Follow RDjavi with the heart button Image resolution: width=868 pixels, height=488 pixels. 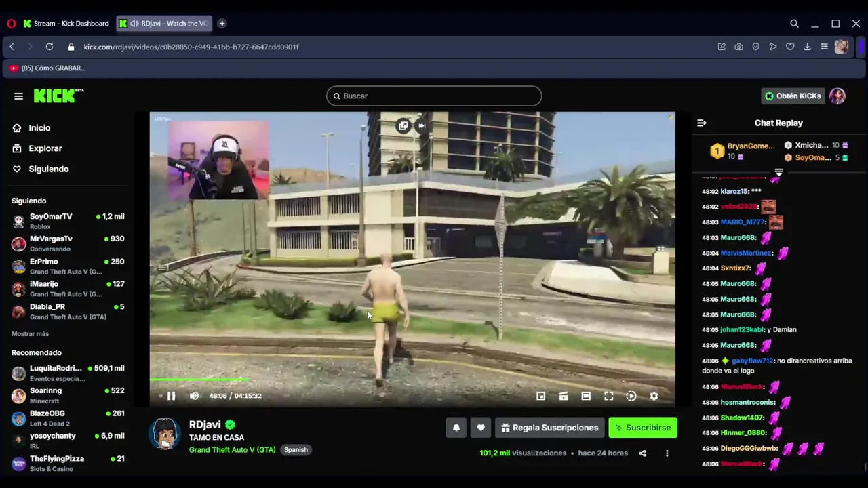click(481, 428)
